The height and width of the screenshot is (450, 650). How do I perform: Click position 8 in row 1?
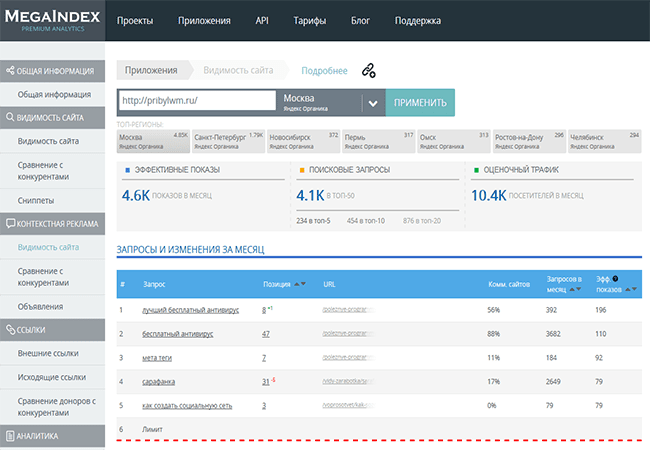264,310
